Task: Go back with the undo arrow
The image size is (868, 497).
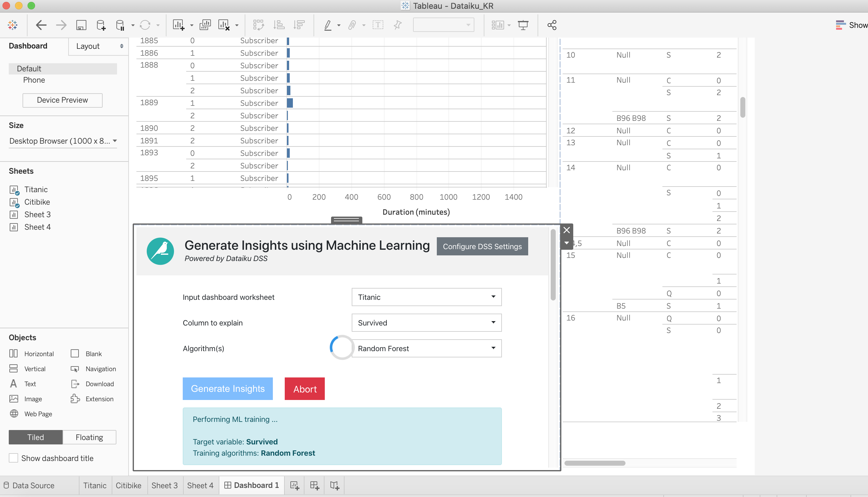Action: pos(41,25)
